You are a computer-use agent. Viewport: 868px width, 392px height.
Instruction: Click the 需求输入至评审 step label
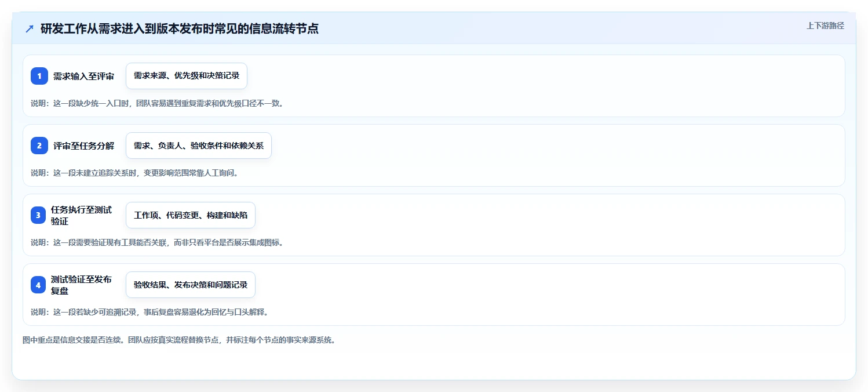pos(83,76)
